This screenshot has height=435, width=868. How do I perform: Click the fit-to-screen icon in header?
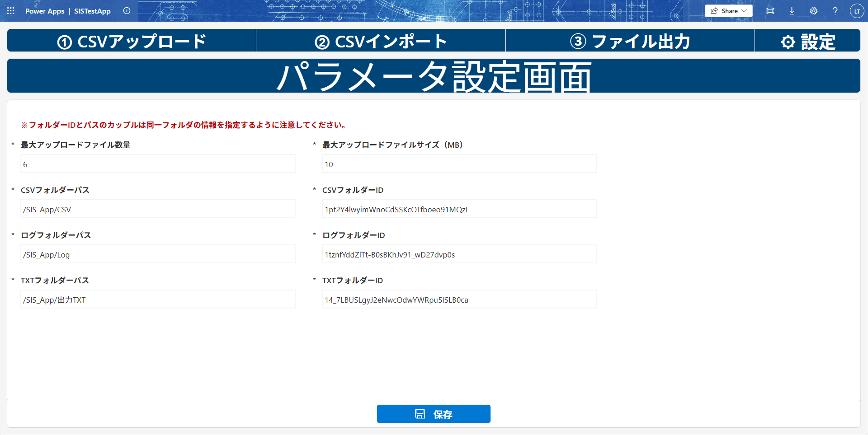pyautogui.click(x=770, y=11)
